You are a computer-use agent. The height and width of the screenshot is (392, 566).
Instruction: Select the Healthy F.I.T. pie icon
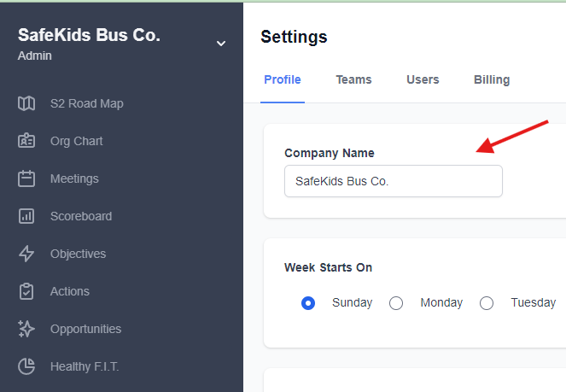(x=26, y=366)
